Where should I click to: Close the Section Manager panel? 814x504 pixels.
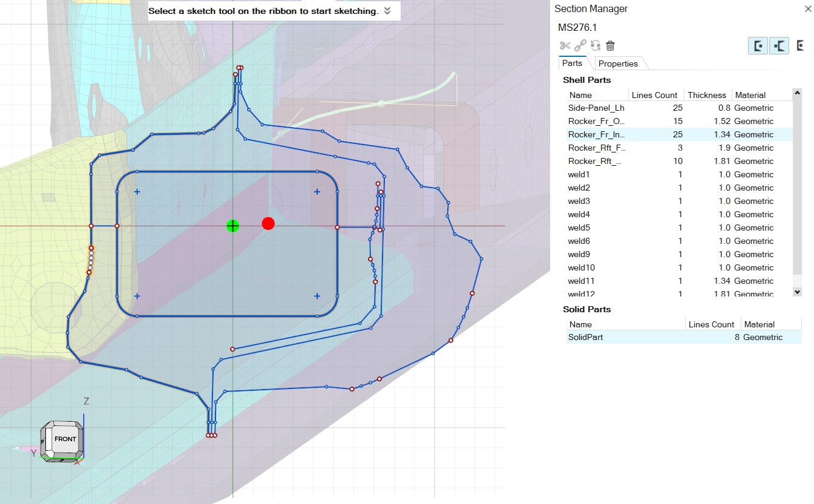[807, 9]
